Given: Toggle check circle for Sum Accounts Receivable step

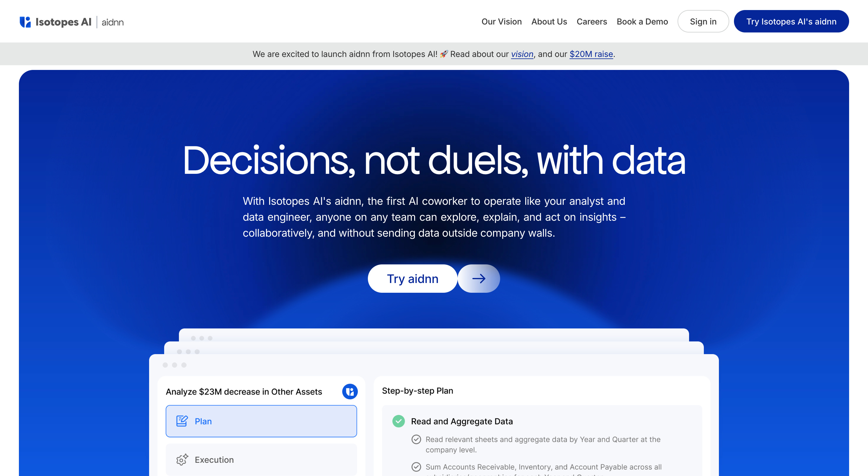Looking at the screenshot, I should (x=416, y=467).
